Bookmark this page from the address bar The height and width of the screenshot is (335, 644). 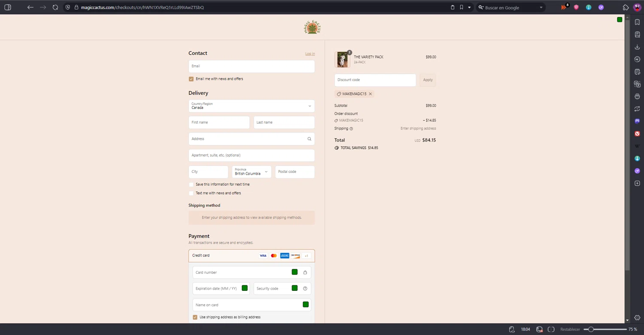tap(462, 7)
